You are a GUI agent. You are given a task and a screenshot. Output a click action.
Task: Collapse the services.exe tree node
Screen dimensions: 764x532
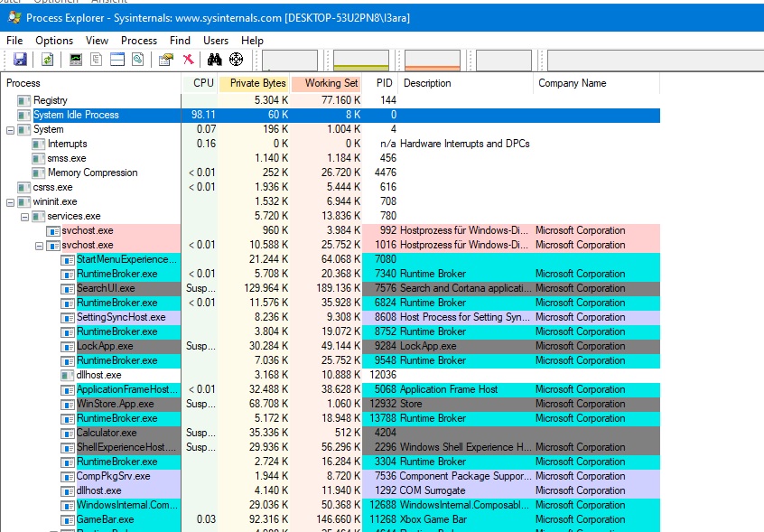24,216
